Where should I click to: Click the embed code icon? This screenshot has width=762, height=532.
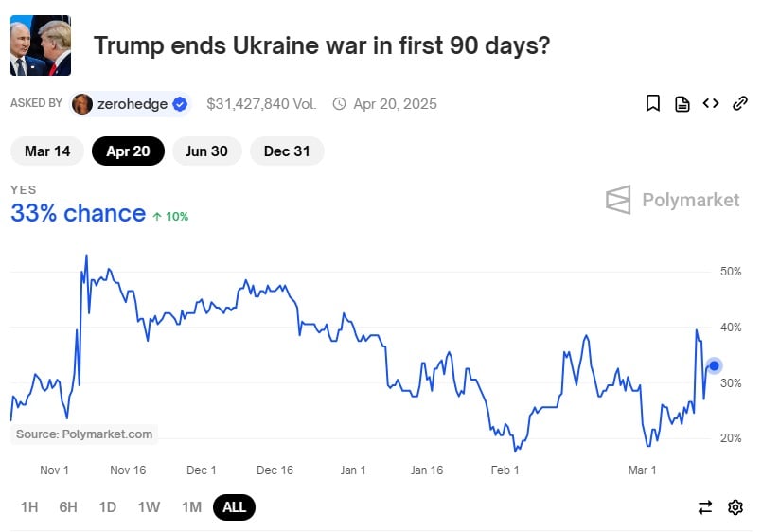711,103
